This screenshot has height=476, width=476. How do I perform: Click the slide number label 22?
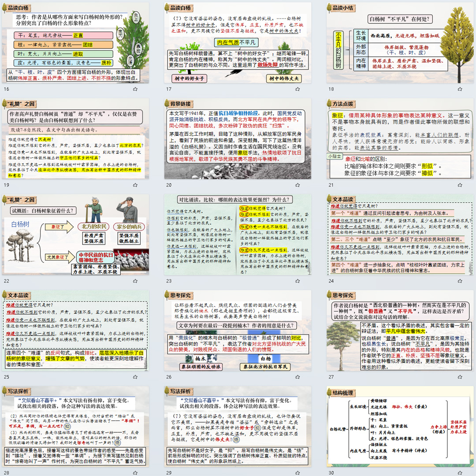coord(6,281)
